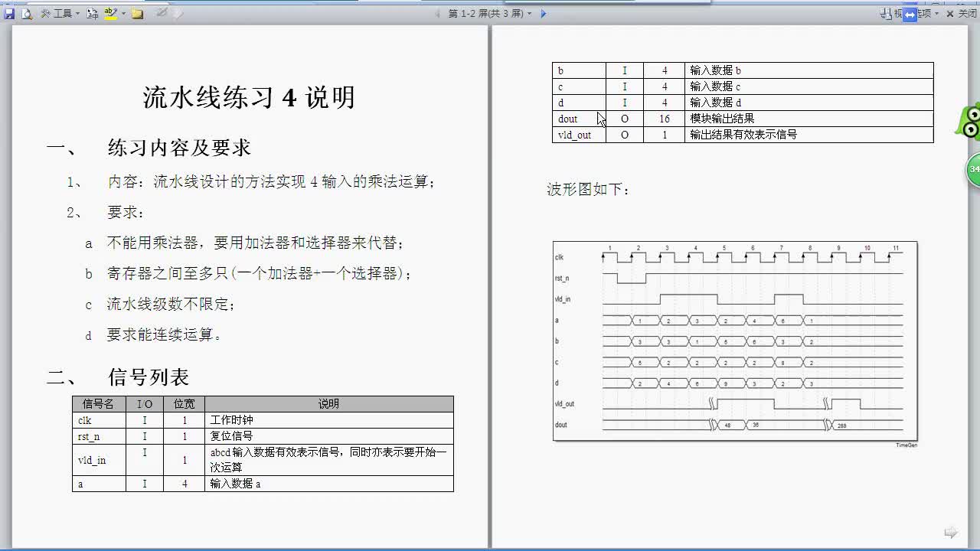Expand the highlight color dropdown arrow
Image resolution: width=980 pixels, height=551 pixels.
coord(123,14)
